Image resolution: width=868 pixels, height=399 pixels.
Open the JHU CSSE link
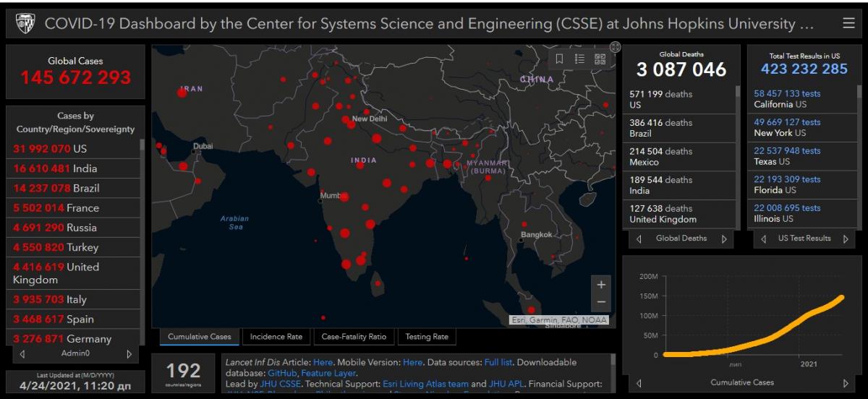280,384
